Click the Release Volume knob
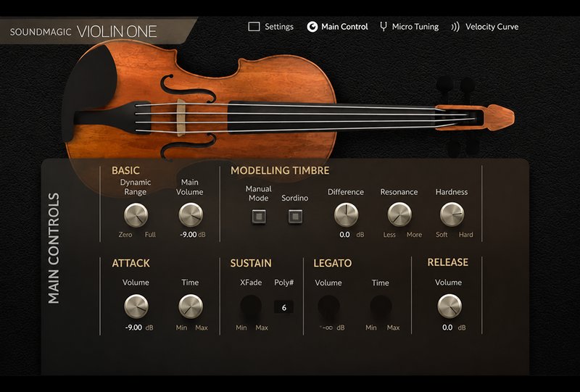 tap(449, 306)
